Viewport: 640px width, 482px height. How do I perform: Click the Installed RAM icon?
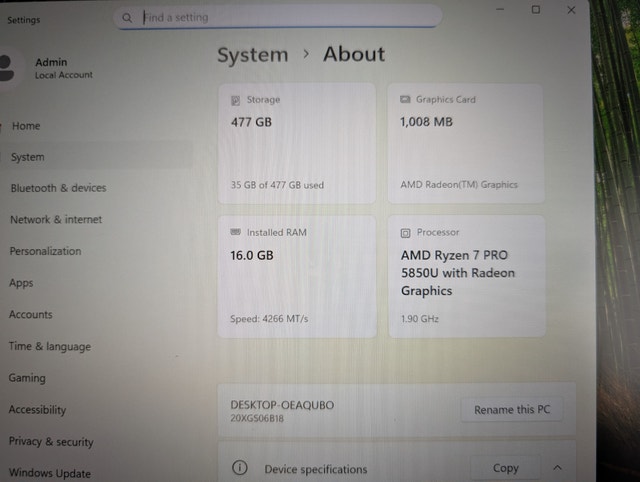[x=236, y=232]
